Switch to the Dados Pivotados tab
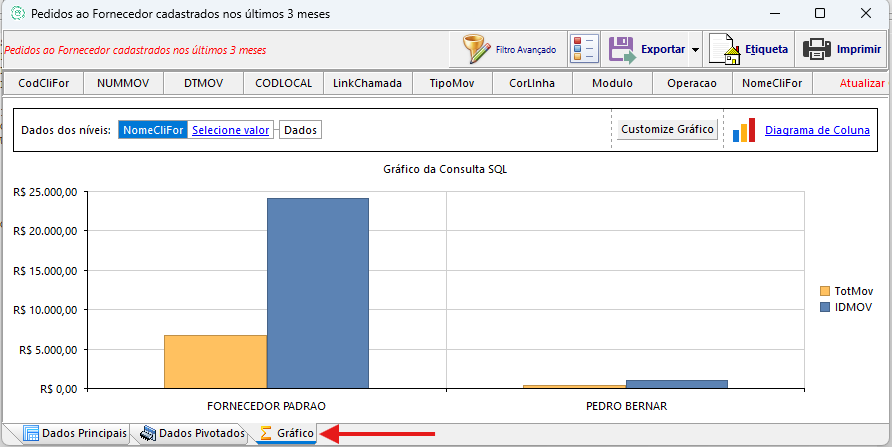 [193, 433]
